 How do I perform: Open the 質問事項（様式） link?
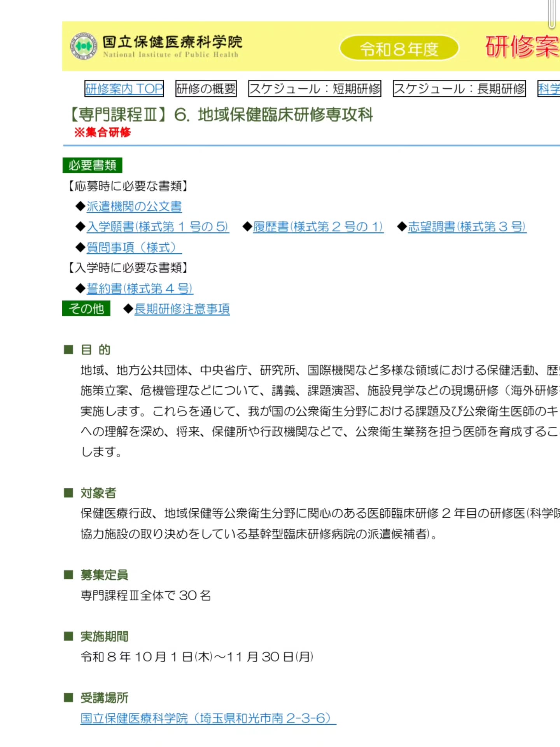point(134,247)
